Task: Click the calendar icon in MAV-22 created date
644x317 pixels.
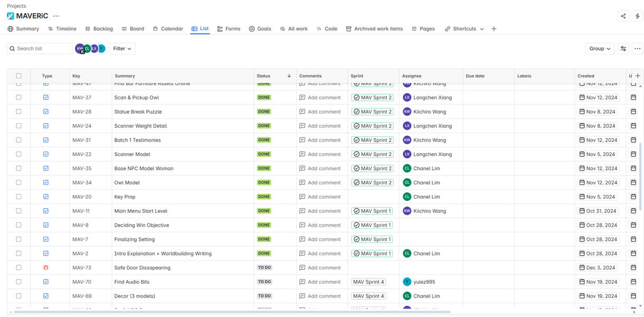Action: coord(582,154)
